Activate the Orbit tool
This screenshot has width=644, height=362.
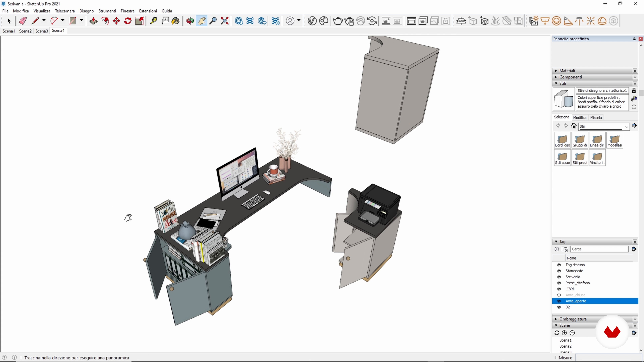coord(190,21)
